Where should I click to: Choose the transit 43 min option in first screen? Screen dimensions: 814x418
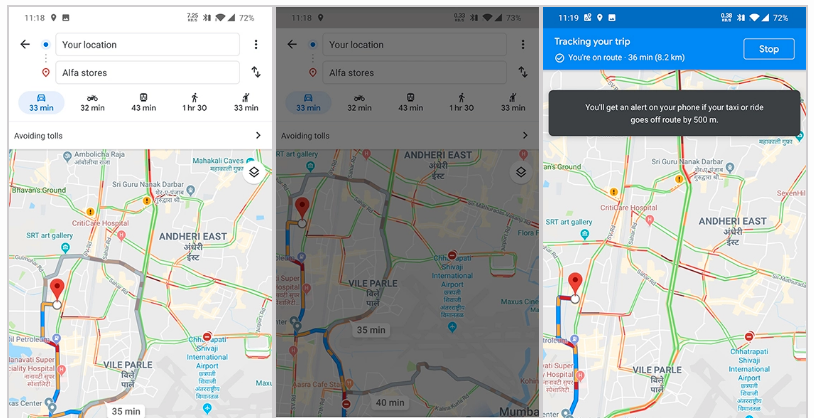point(143,103)
